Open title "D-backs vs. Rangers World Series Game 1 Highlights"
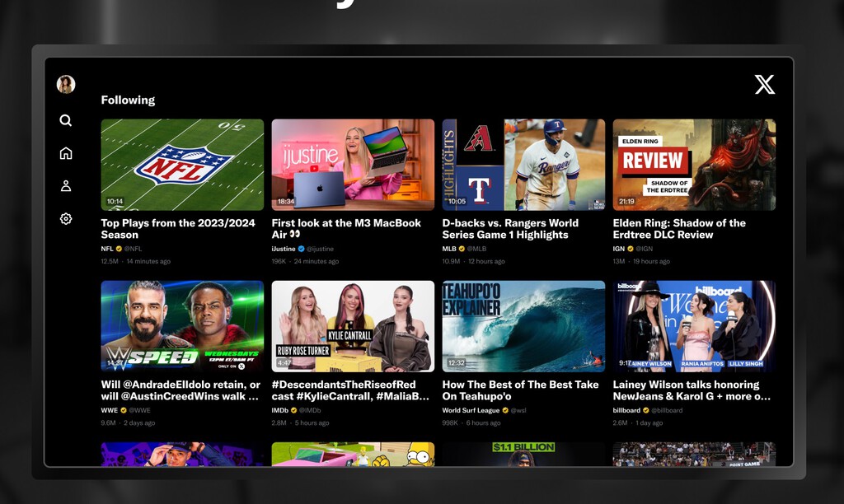 click(510, 229)
